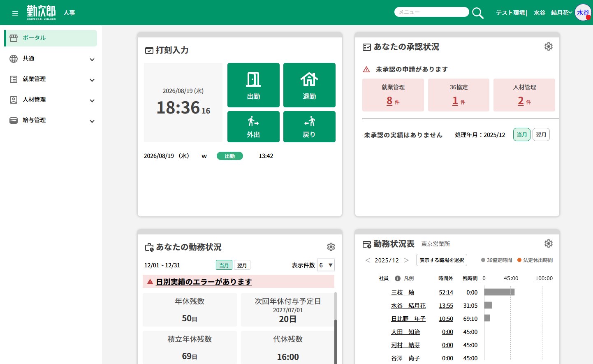The image size is (593, 364).
Task: Open the hamburger menu icon
Action: [15, 14]
